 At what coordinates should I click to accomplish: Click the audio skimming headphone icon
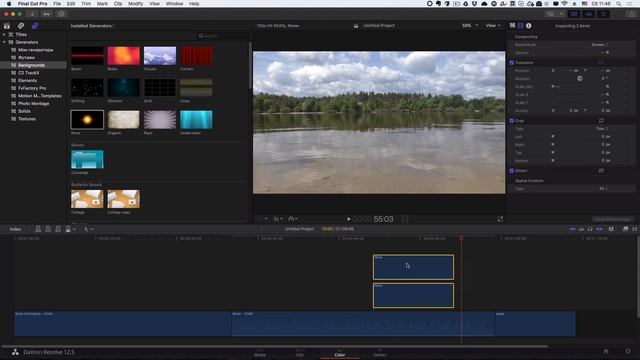point(590,229)
